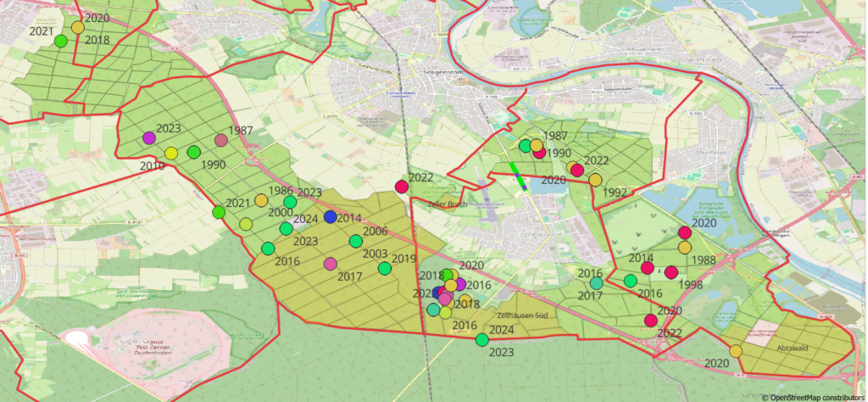
Task: Click the blue marker labeled 2014
Action: click(330, 217)
